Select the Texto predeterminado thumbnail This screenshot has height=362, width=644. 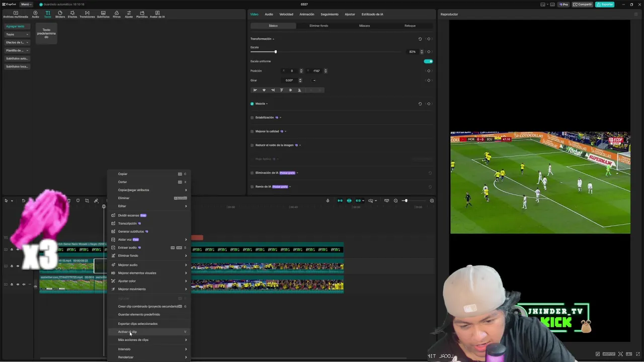point(46,33)
